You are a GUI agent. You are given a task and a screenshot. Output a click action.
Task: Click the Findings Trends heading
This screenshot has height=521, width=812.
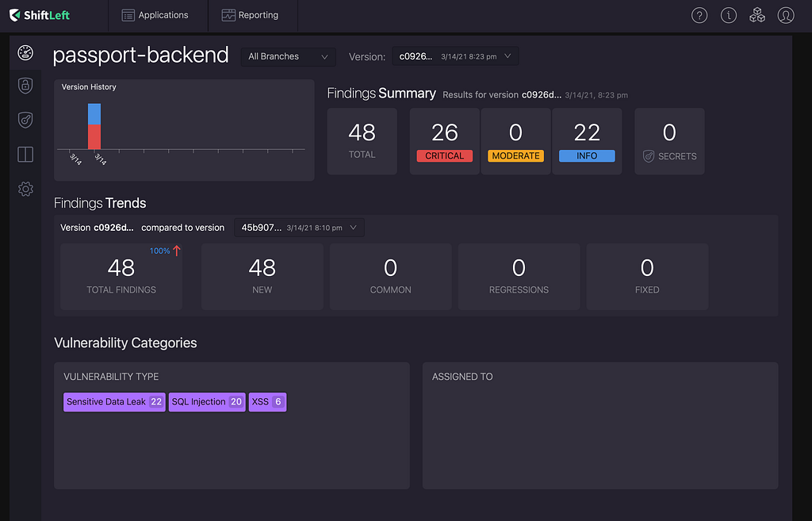[100, 203]
